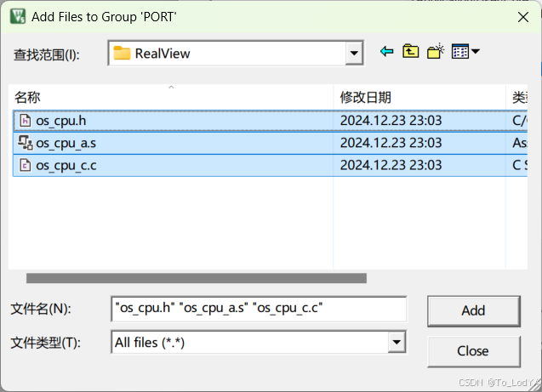Open the view menu dropdown arrow

click(476, 52)
